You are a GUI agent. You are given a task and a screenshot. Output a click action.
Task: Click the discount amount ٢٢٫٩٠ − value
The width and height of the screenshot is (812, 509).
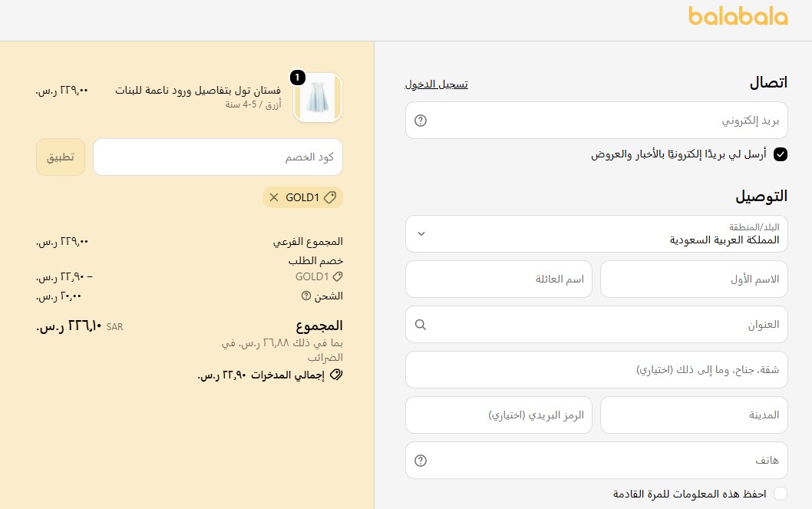(x=64, y=277)
